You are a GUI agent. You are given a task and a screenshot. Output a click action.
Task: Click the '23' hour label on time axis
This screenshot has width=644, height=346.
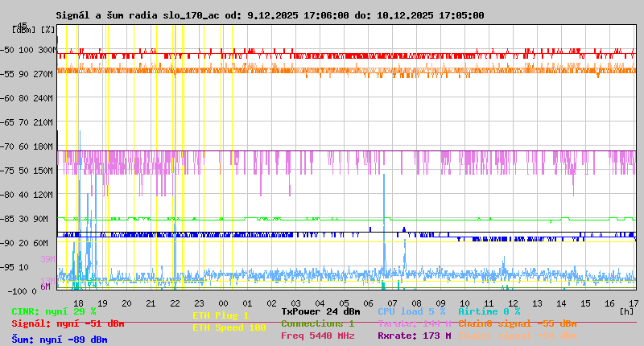[199, 303]
